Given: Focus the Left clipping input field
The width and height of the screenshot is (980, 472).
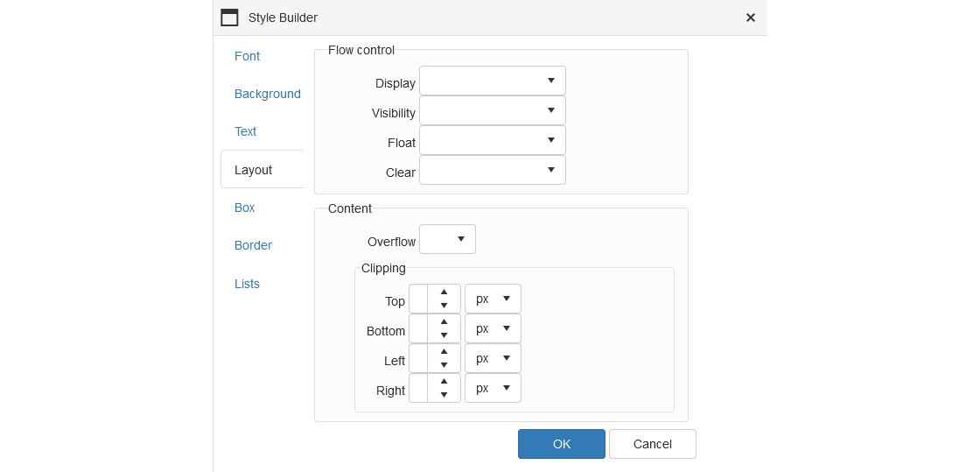Looking at the screenshot, I should (418, 358).
